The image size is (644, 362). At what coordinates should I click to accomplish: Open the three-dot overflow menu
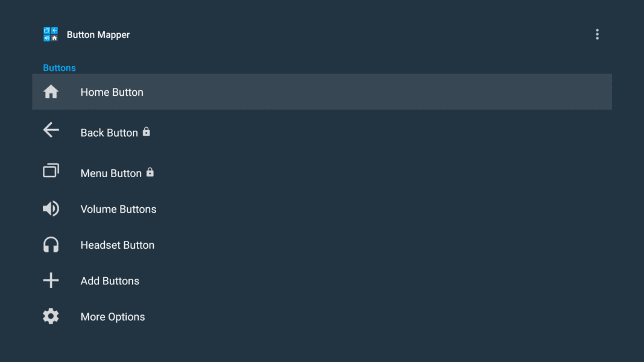tap(597, 34)
